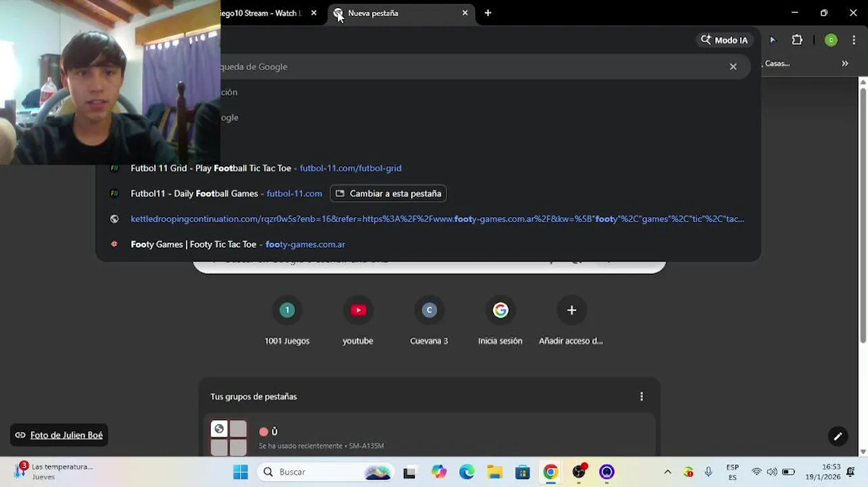The width and height of the screenshot is (868, 487).
Task: Open the recently used tab group thumbnail
Action: (x=228, y=438)
